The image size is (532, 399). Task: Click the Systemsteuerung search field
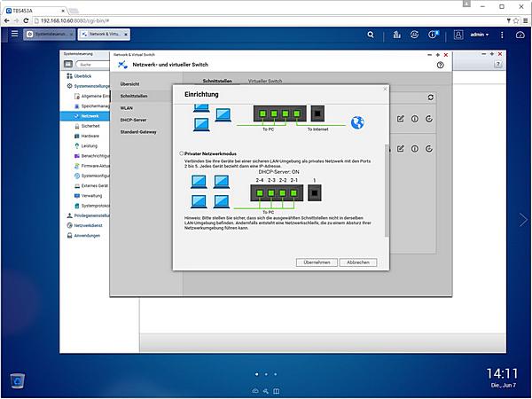[x=92, y=64]
